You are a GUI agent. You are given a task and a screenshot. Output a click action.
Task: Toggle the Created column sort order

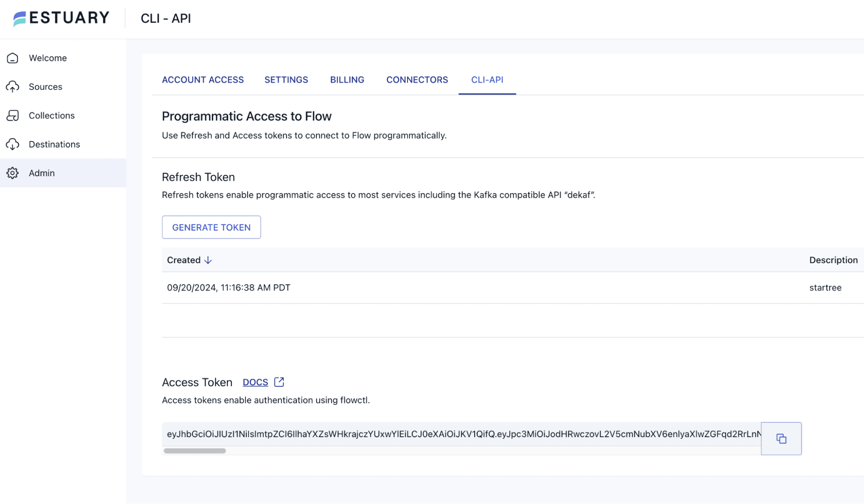(x=189, y=260)
